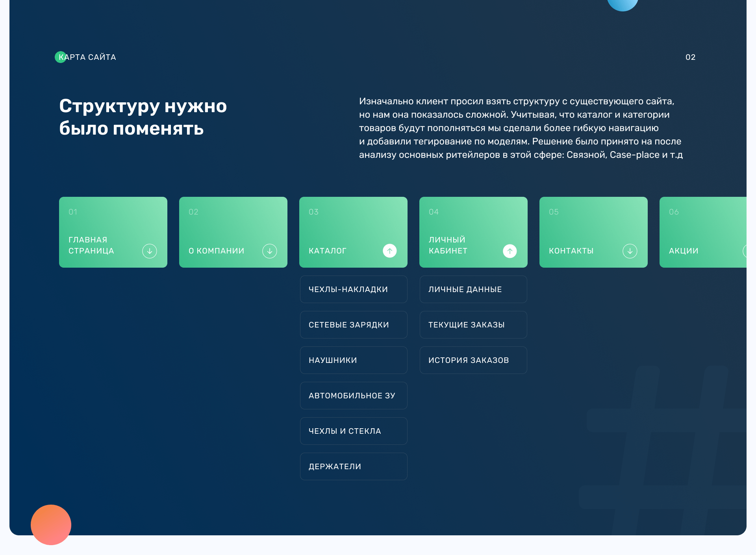Click the blue circle at the top
This screenshot has width=756, height=555.
point(623,4)
